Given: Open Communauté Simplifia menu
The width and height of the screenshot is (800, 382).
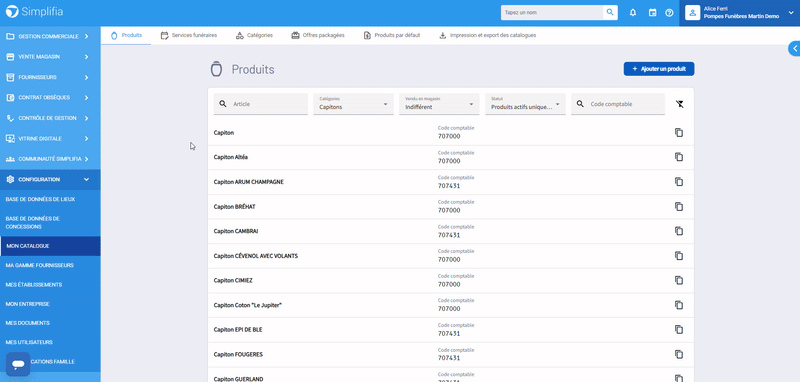Looking at the screenshot, I should pyautogui.click(x=50, y=159).
